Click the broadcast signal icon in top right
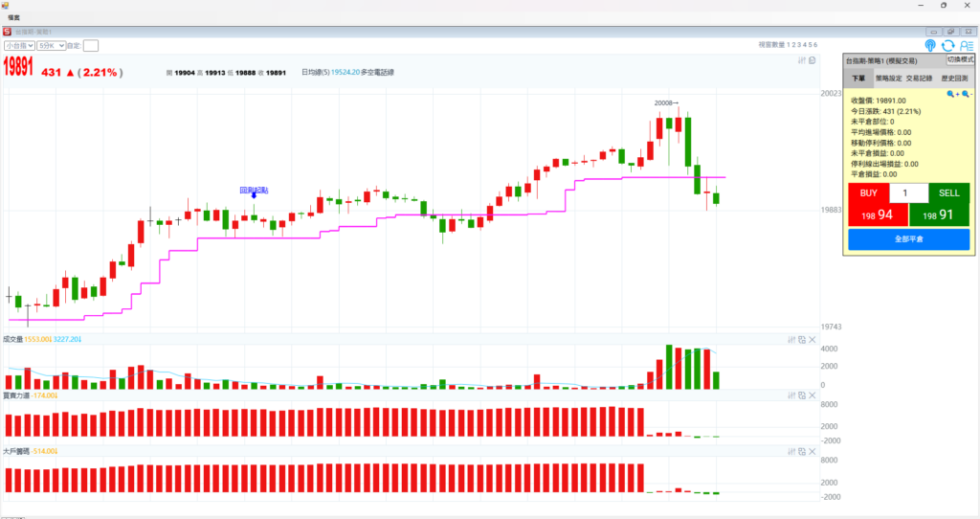The height and width of the screenshot is (519, 980). tap(930, 45)
